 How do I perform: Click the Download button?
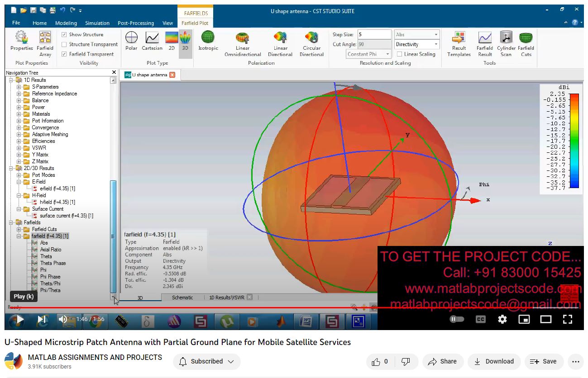494,361
